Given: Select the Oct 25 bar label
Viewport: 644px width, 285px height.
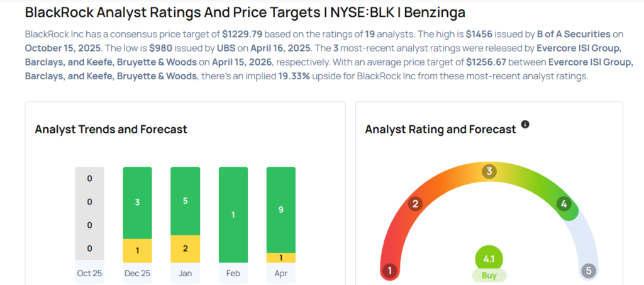Looking at the screenshot, I should tap(89, 273).
